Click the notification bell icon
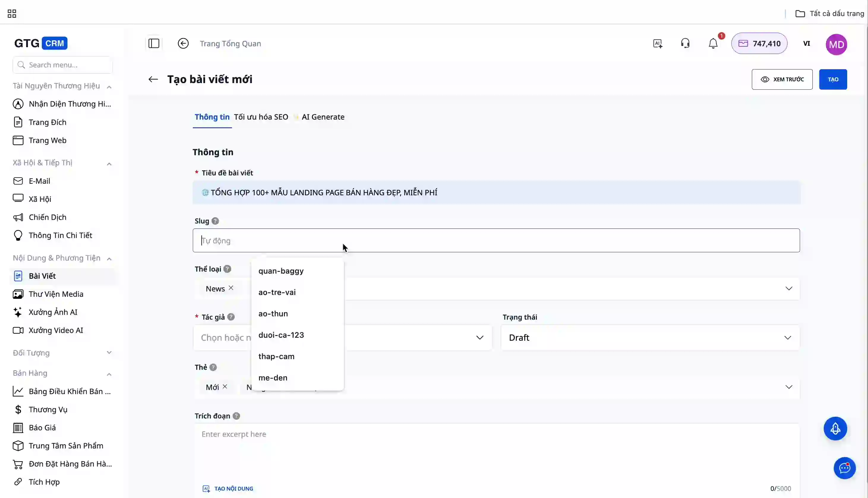The width and height of the screenshot is (868, 498). (713, 43)
